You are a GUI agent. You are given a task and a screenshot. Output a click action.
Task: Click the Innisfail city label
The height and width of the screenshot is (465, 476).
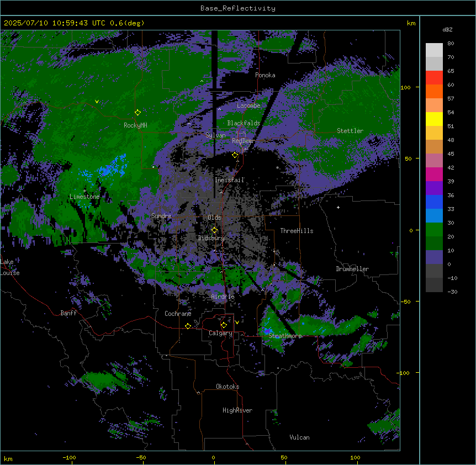coord(229,180)
